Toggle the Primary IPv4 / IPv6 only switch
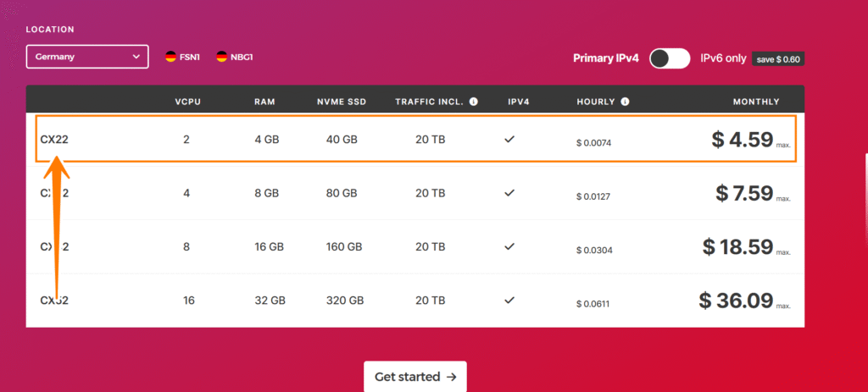The height and width of the screenshot is (392, 868). [670, 58]
